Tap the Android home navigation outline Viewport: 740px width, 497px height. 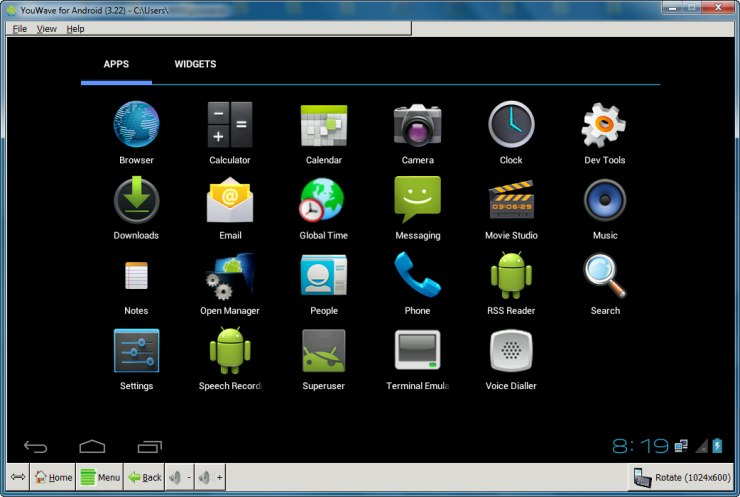(92, 446)
